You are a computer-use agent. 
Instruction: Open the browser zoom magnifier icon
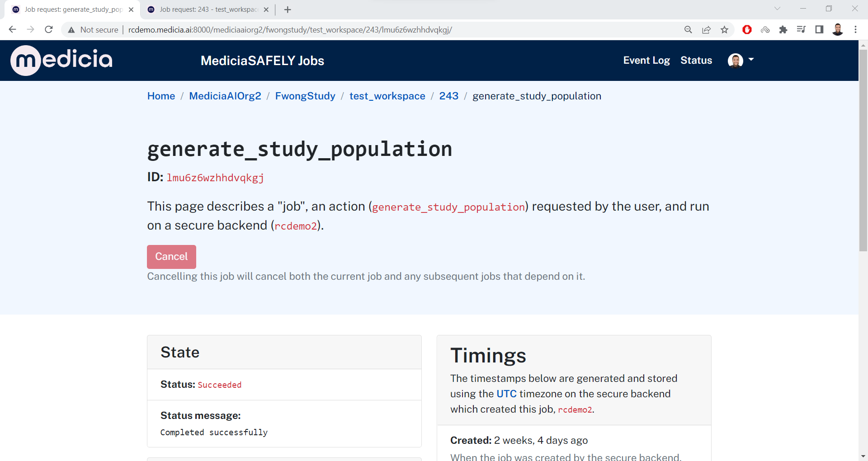click(688, 30)
